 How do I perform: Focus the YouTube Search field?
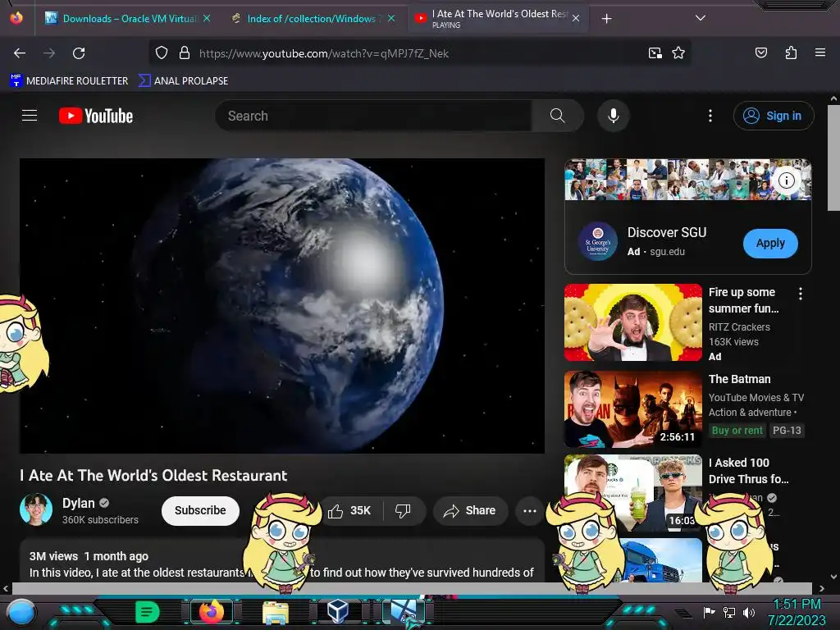[x=373, y=116]
